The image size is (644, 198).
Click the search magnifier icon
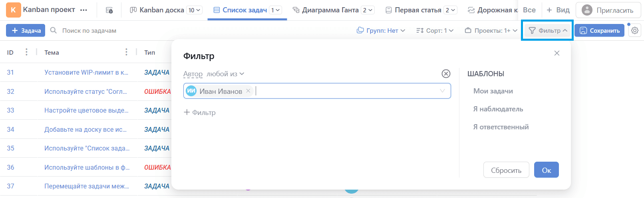click(54, 30)
